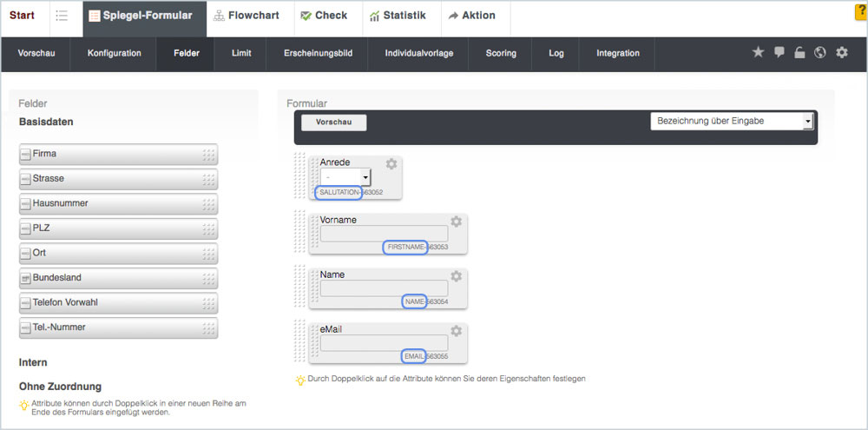Toggle the padlock lock icon
The width and height of the screenshot is (868, 430).
click(799, 53)
